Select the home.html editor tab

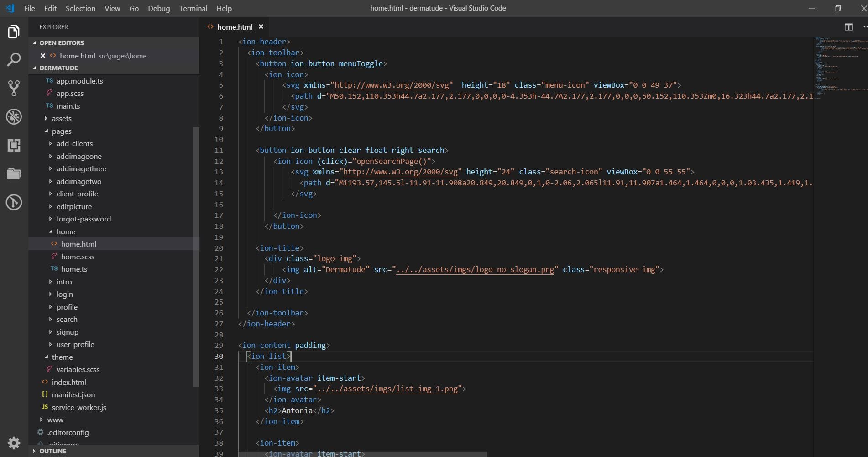(235, 27)
